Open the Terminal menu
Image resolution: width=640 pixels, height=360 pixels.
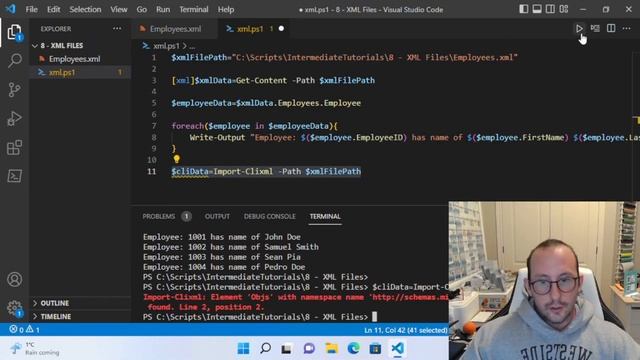tap(194, 9)
